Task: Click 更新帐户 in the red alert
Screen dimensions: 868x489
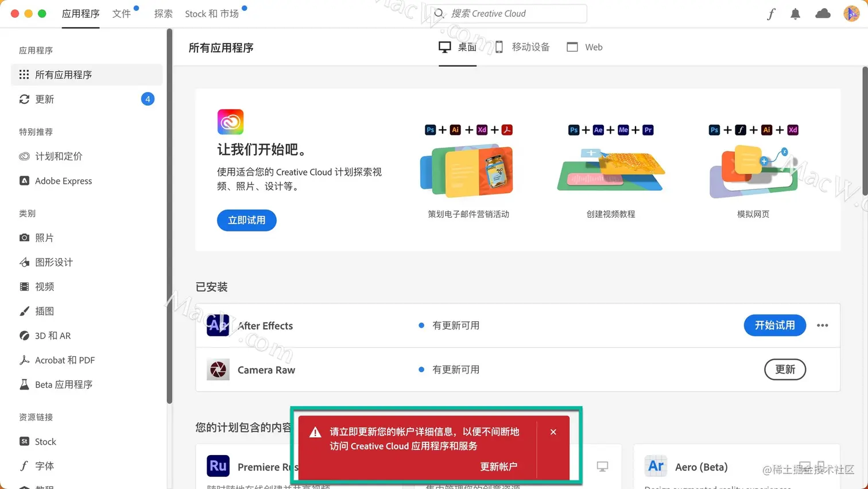Action: click(499, 467)
